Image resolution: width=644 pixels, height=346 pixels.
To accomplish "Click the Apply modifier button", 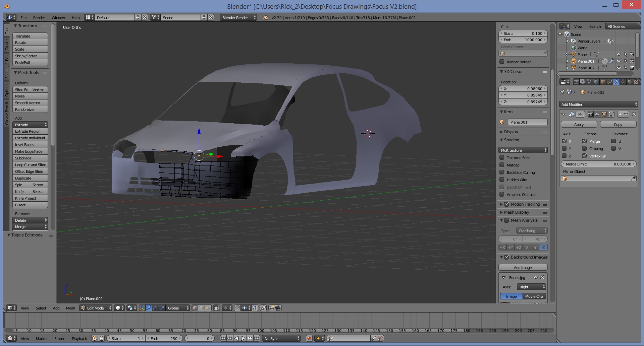I will point(579,125).
